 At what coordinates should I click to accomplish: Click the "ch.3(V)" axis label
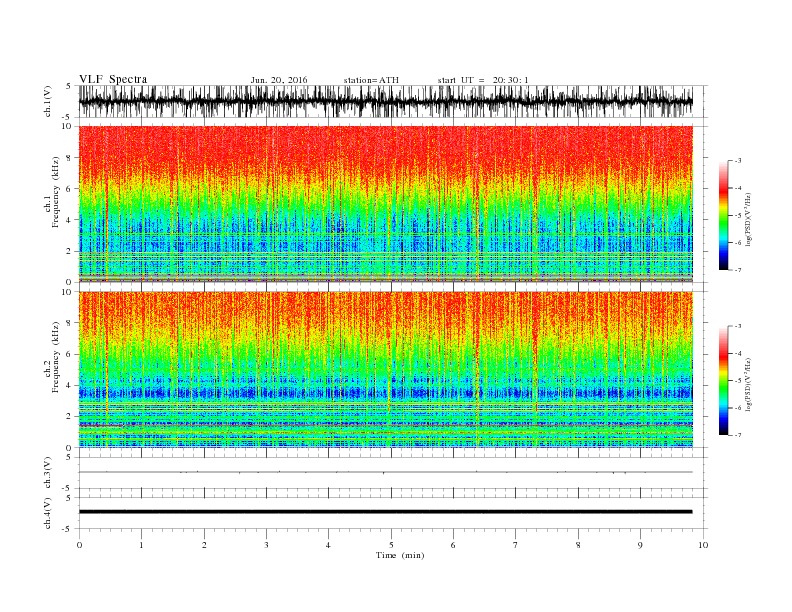[48, 472]
